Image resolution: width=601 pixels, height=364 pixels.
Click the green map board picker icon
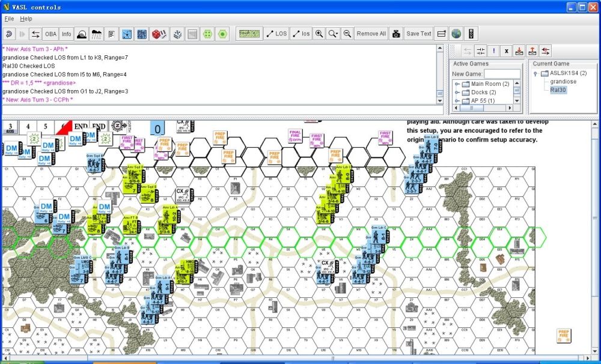pyautogui.click(x=249, y=34)
